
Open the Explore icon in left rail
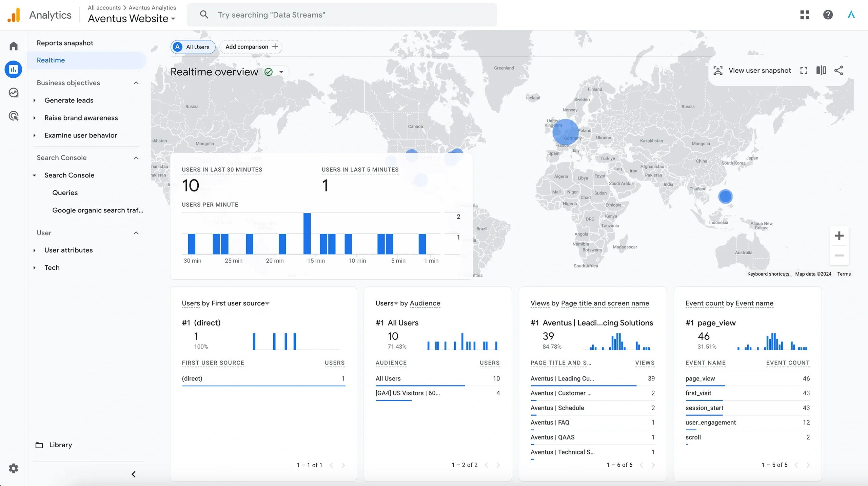coord(14,93)
